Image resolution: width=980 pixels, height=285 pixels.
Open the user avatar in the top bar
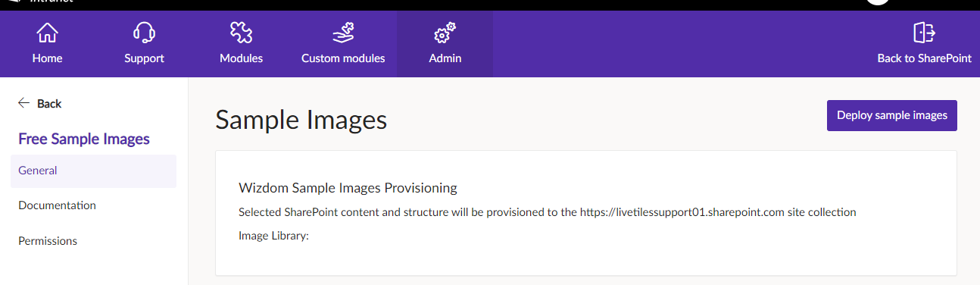[x=878, y=3]
